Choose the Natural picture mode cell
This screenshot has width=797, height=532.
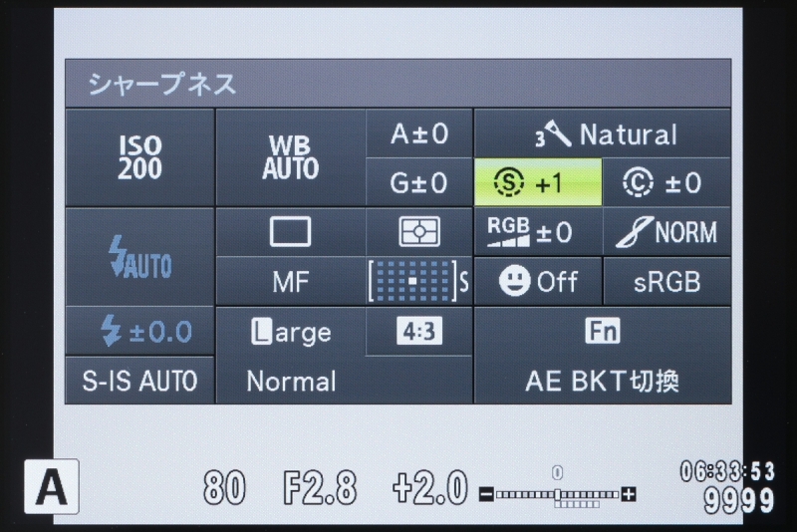click(x=603, y=133)
